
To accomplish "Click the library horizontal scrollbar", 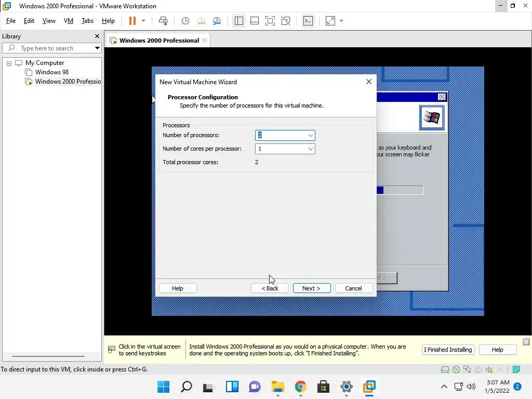I will click(48, 356).
